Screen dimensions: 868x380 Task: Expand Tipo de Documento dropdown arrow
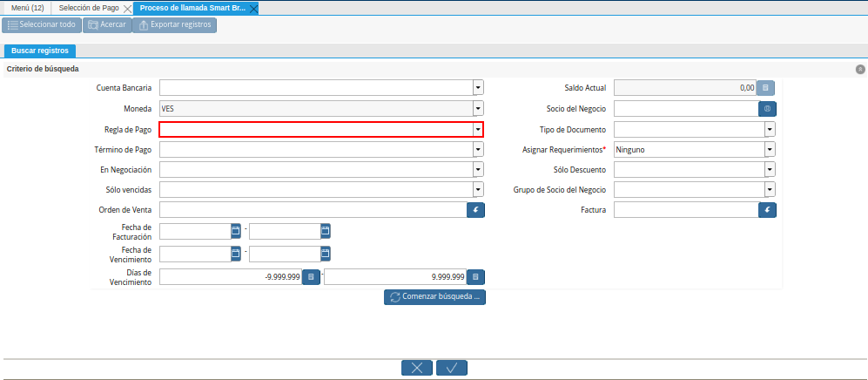770,129
